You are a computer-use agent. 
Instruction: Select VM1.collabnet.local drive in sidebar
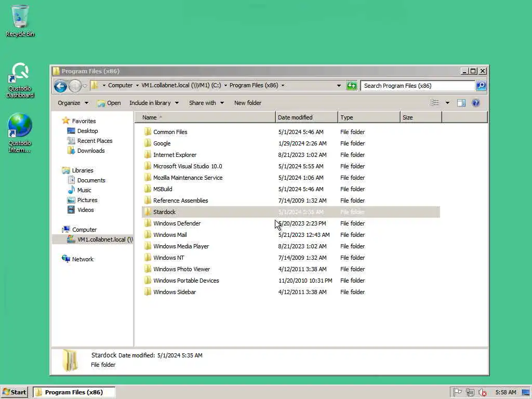click(92, 240)
